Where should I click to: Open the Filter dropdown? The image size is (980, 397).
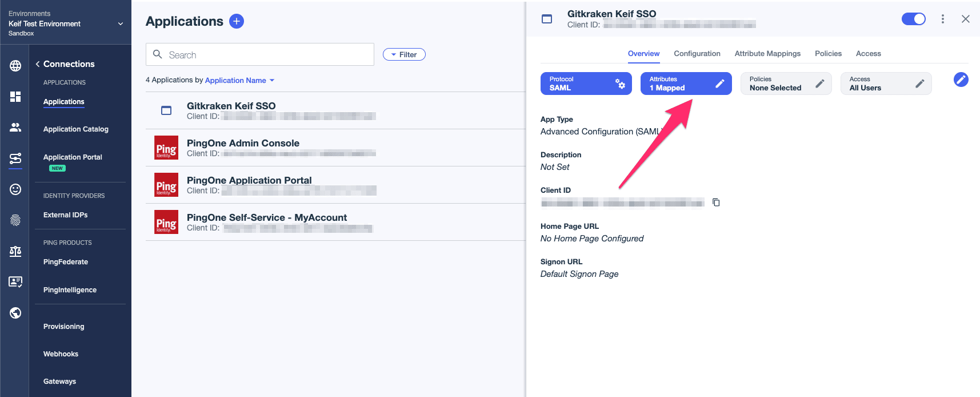[x=404, y=54]
